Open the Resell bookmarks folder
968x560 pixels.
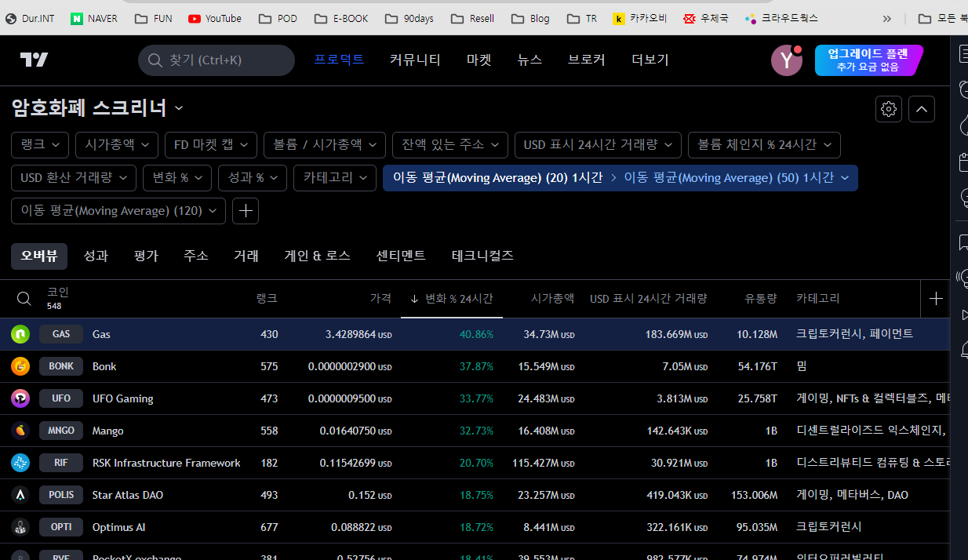[471, 18]
